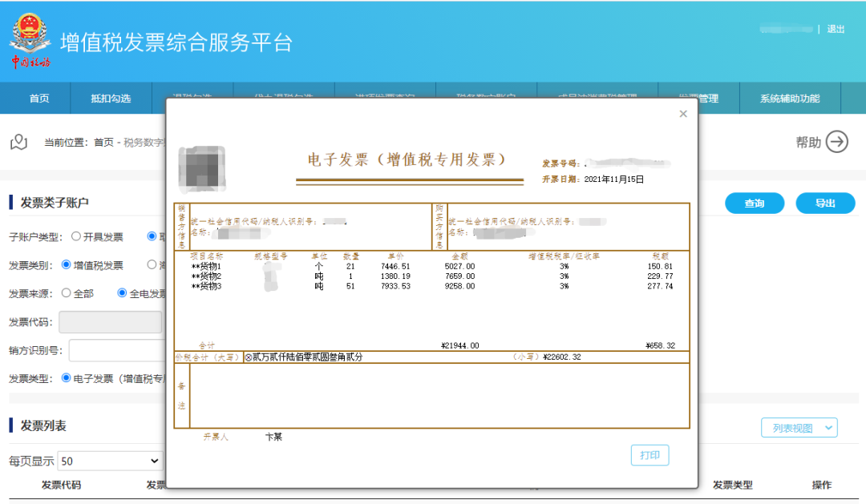Click the 导出 export button
The height and width of the screenshot is (504, 866).
825,203
